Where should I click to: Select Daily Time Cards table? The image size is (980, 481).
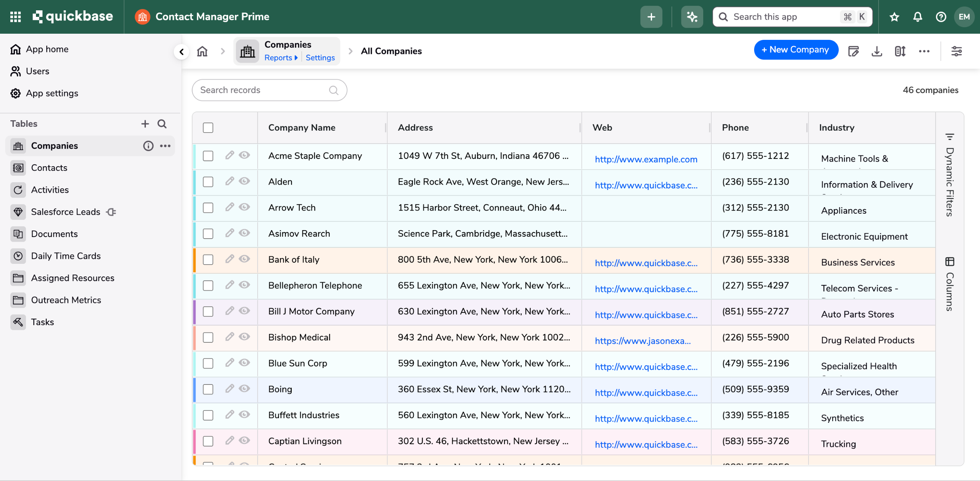[x=65, y=256]
